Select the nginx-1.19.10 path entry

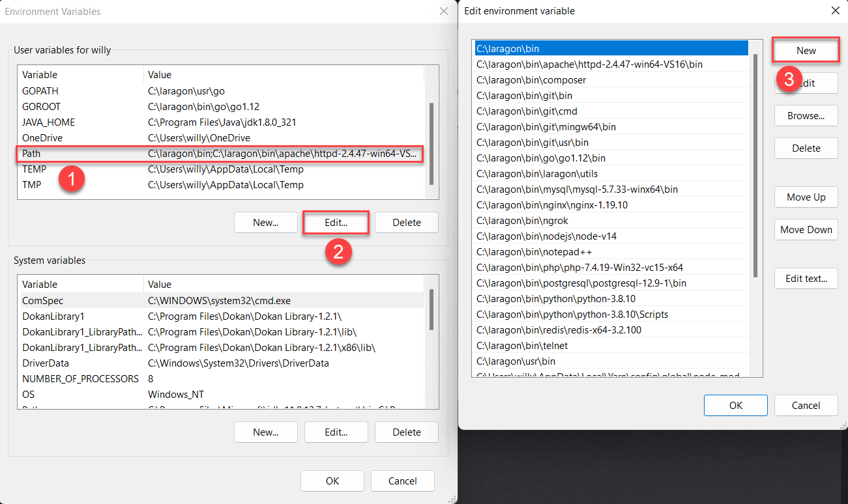611,205
